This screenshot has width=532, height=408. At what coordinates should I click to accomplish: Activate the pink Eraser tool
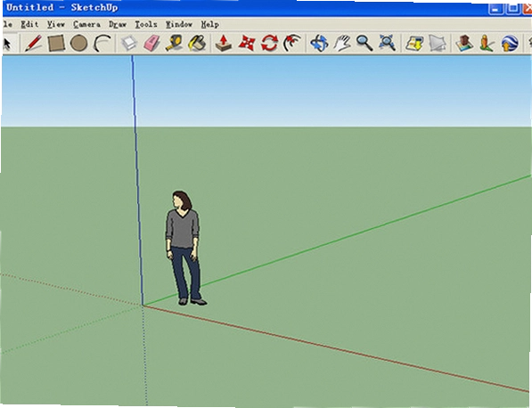(x=152, y=44)
